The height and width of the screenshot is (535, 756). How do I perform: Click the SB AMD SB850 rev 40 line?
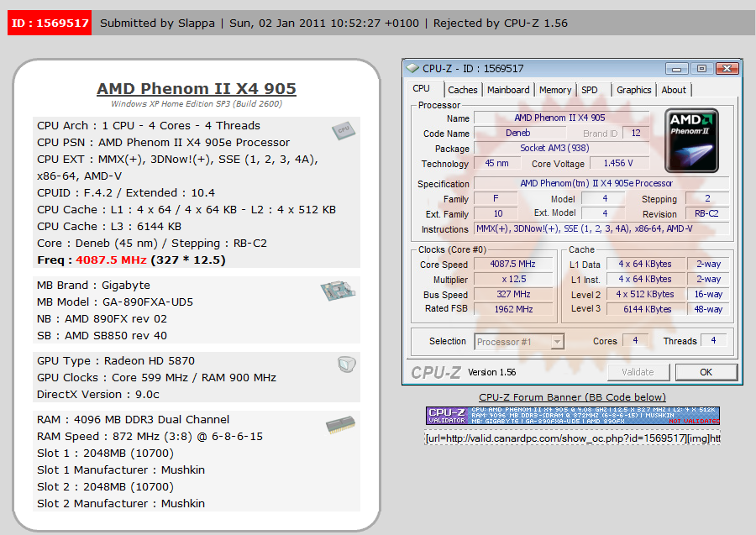coord(102,336)
